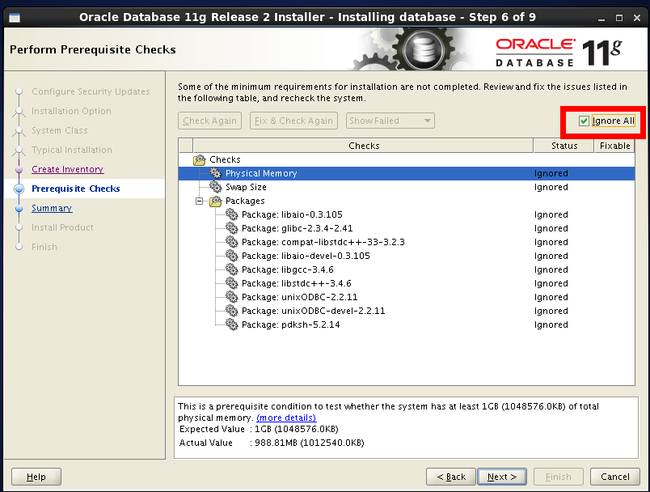Viewport: 650px width, 492px height.
Task: Click the Checks column header
Action: (x=364, y=145)
